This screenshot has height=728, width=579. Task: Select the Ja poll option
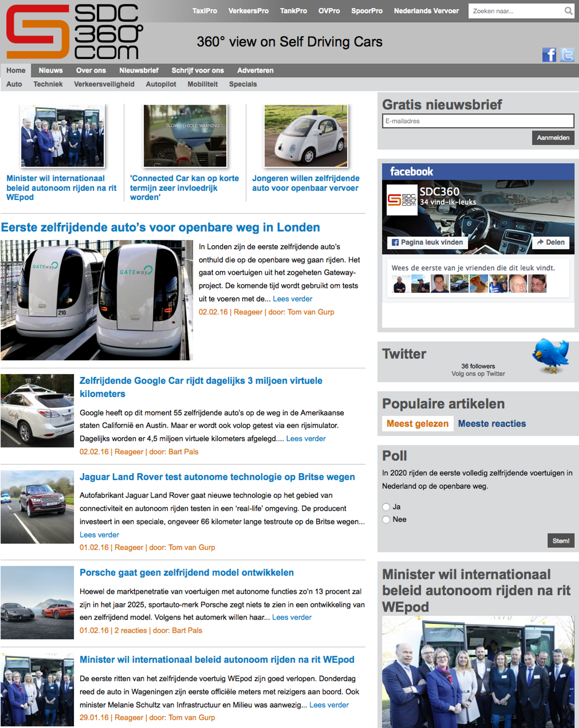click(386, 507)
